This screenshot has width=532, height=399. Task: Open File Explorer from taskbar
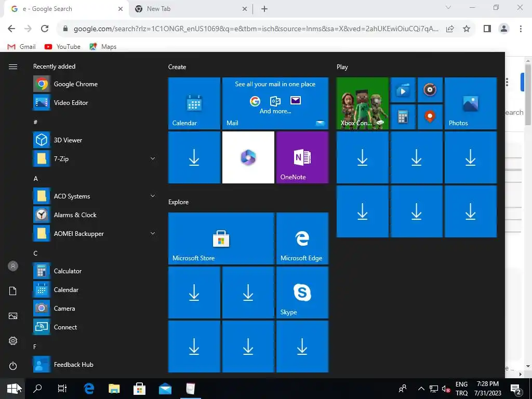click(114, 389)
